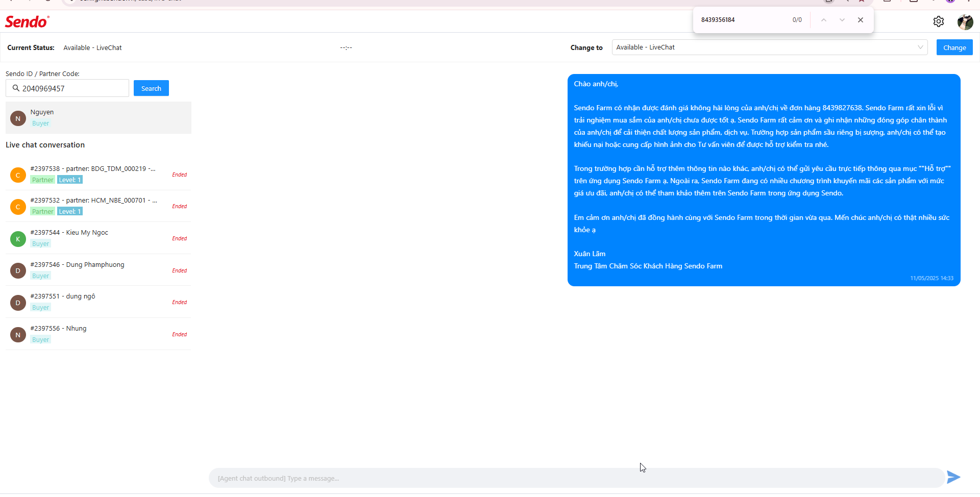The height and width of the screenshot is (497, 980).
Task: Go to previous find result arrow
Action: point(823,20)
